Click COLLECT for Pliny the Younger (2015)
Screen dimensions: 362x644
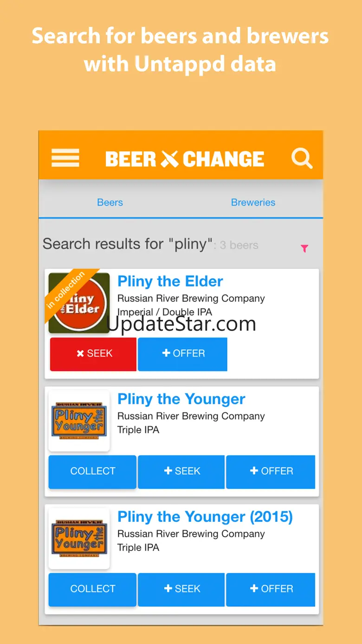tap(92, 590)
